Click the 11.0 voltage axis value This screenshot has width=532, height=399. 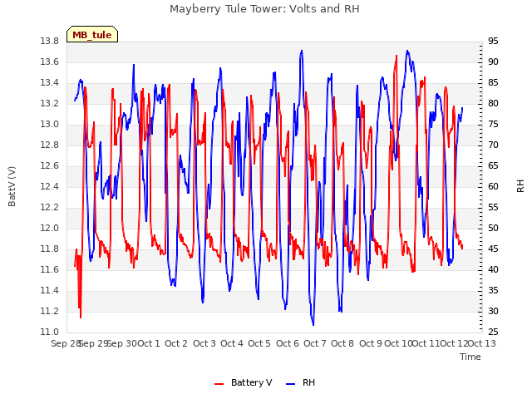(x=50, y=332)
